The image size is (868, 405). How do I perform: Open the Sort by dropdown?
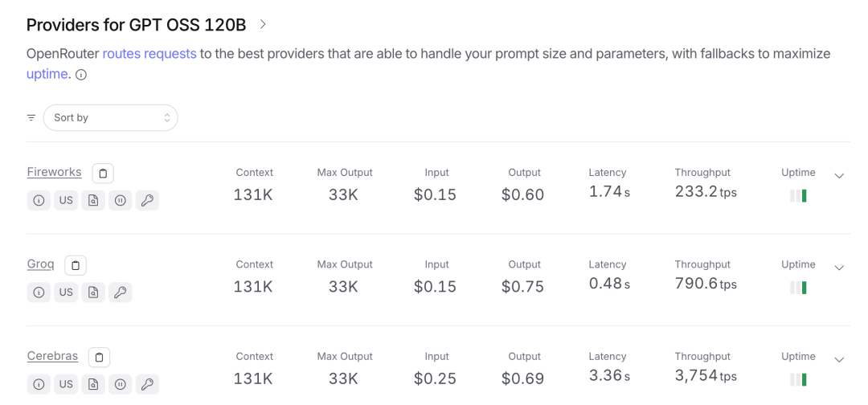click(111, 118)
